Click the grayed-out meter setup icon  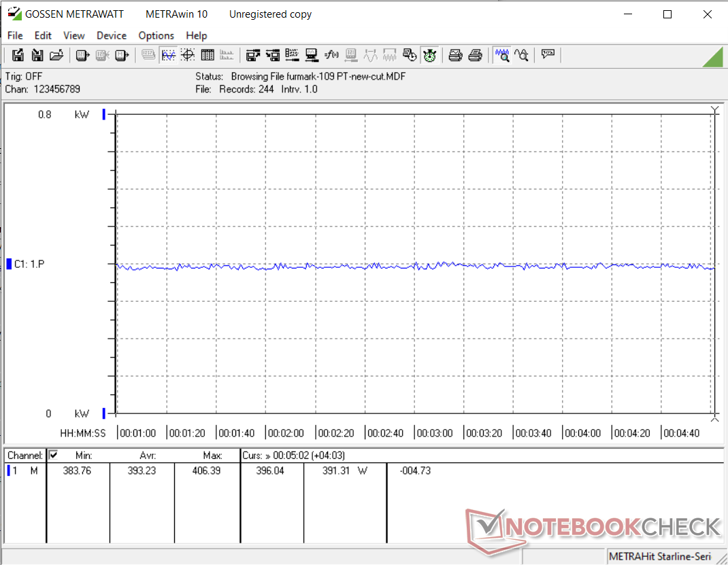(351, 55)
